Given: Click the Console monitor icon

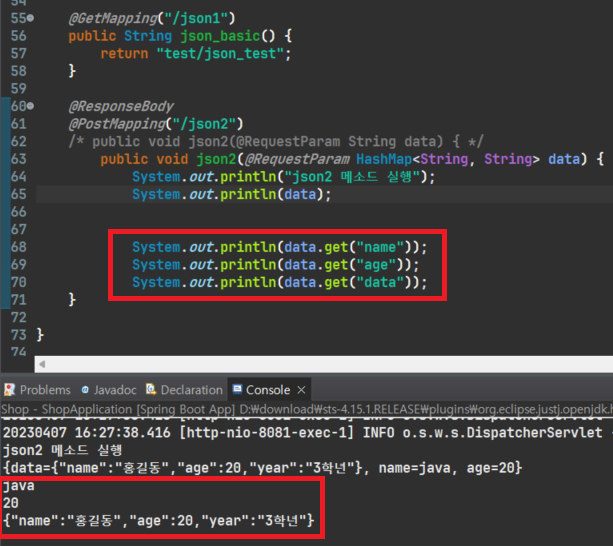Looking at the screenshot, I should (237, 389).
